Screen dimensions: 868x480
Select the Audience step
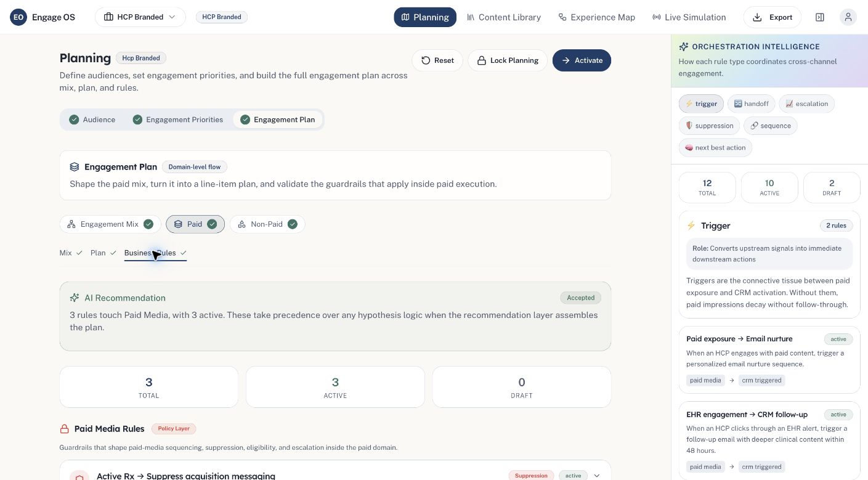[92, 120]
